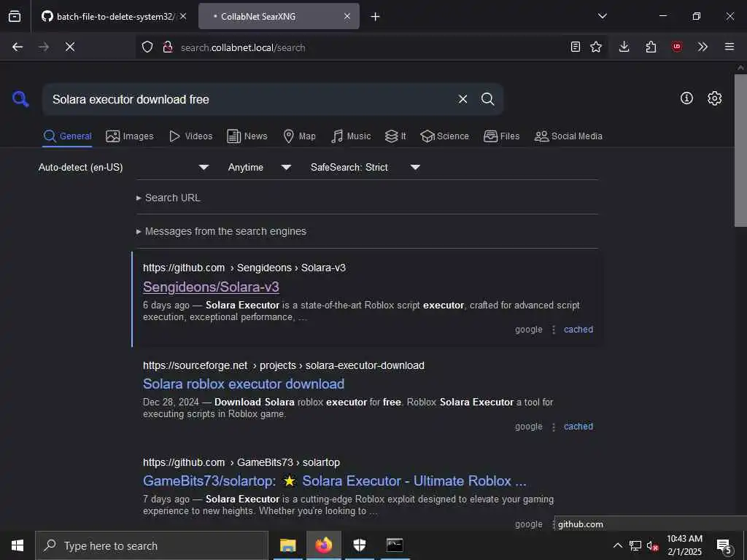Open File Explorer from taskbar

click(x=287, y=545)
